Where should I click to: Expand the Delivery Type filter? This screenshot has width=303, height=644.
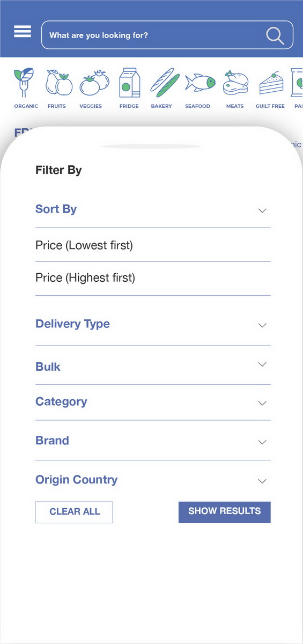(153, 325)
